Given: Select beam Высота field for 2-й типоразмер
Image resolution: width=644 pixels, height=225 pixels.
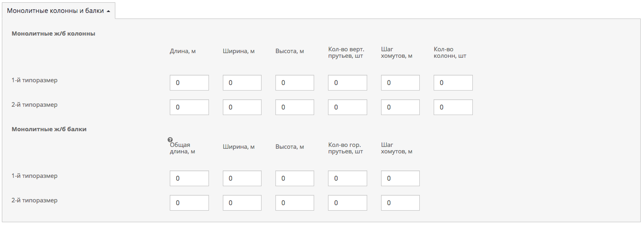Looking at the screenshot, I should 294,203.
